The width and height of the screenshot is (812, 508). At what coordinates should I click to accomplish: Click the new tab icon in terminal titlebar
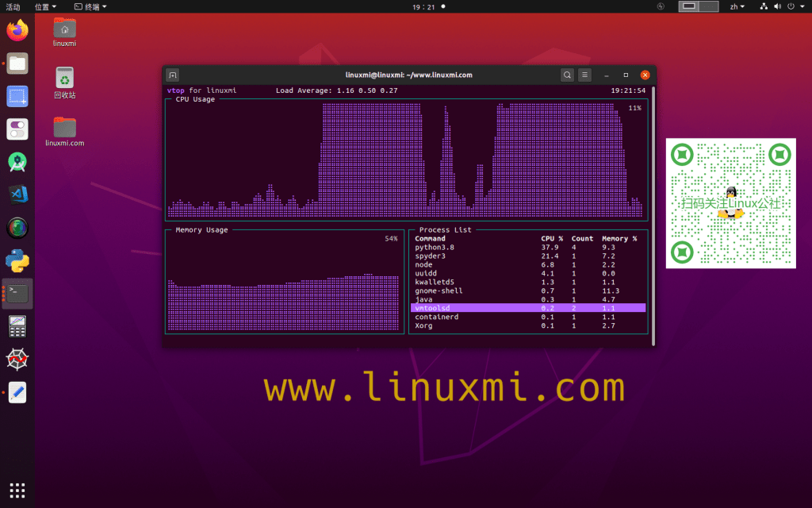173,75
